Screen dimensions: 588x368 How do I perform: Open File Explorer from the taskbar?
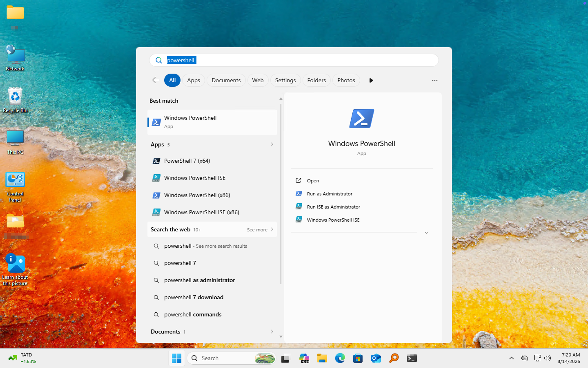[322, 358]
